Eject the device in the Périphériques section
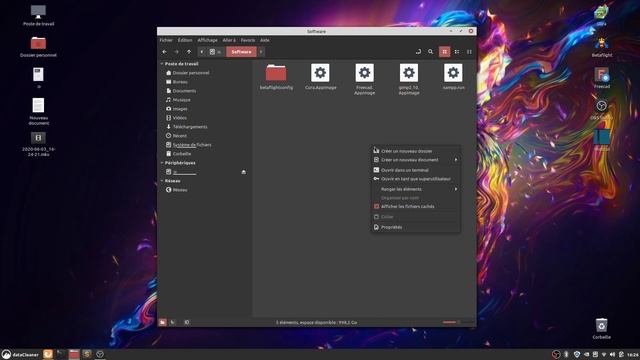This screenshot has width=640, height=360. [244, 172]
